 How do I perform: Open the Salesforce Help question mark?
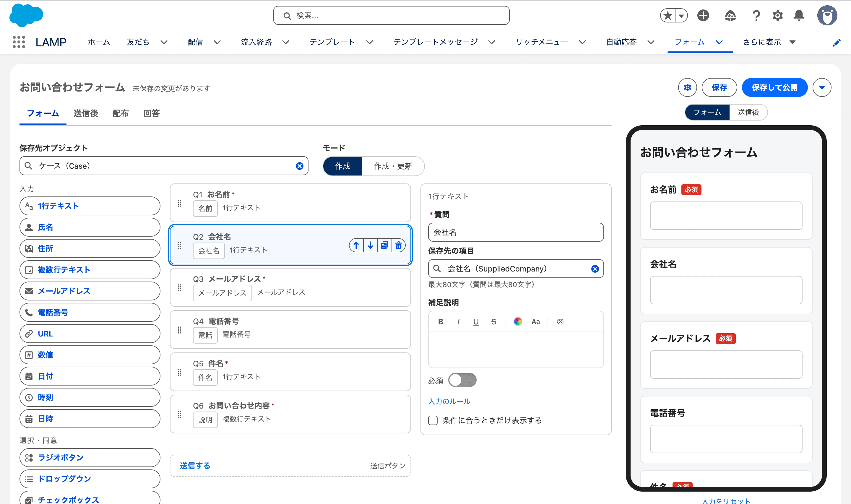(756, 16)
